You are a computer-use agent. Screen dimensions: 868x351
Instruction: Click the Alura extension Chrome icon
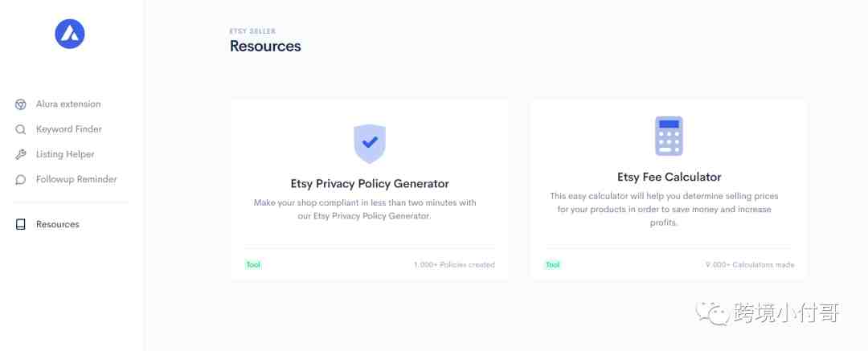[21, 104]
